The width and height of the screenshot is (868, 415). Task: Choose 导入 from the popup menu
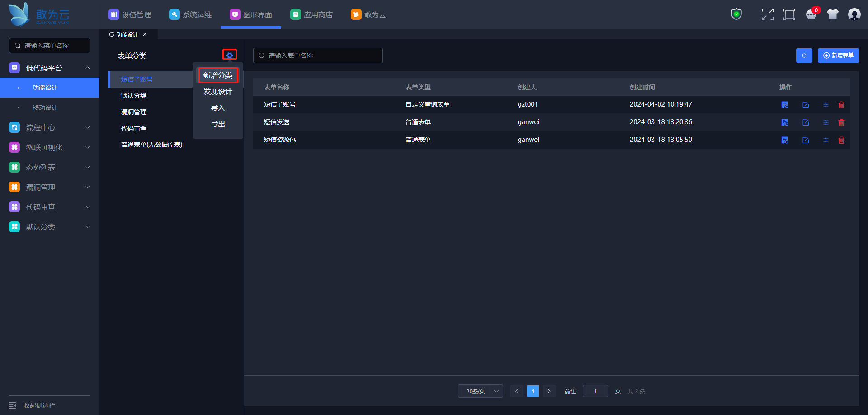(x=218, y=108)
